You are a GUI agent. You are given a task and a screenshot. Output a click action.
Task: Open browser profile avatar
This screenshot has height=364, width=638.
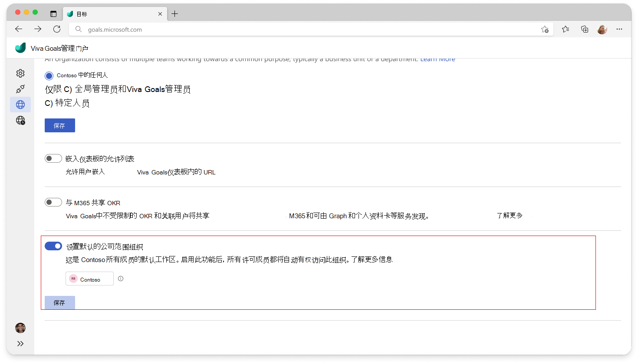[602, 30]
